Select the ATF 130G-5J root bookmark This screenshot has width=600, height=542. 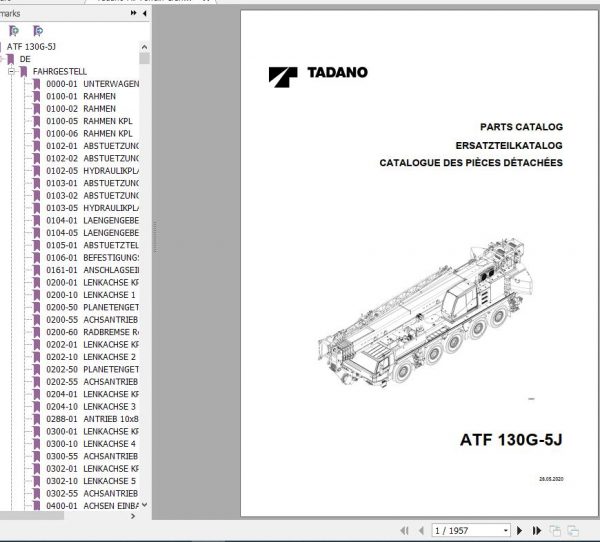click(31, 47)
